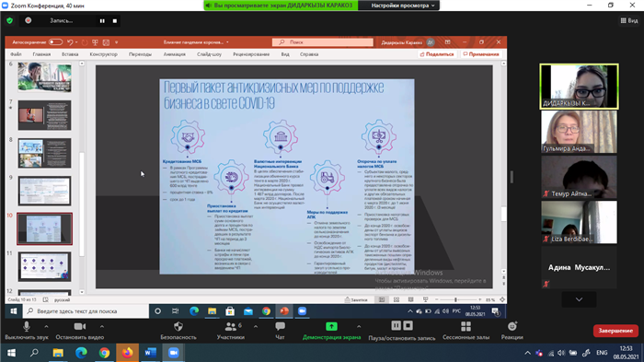The height and width of the screenshot is (362, 644).
Task: Expand audio options arrow beside microphone
Action: point(46,327)
